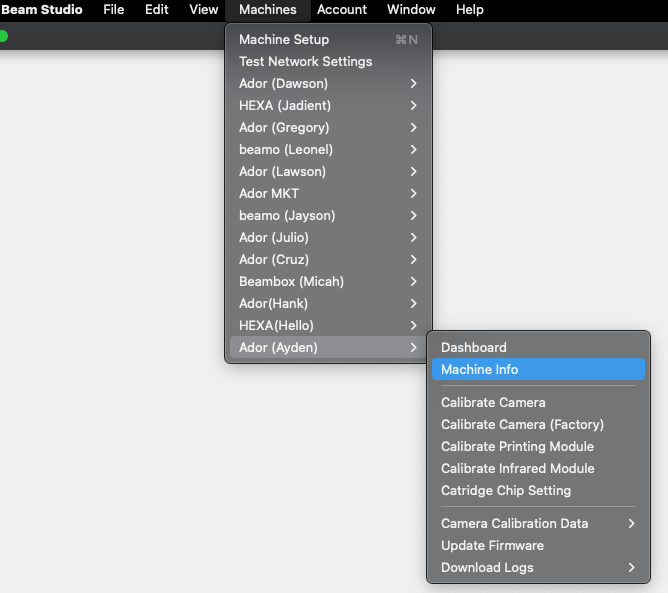
Task: Expand the Beambox (Micah) submenu
Action: 328,282
